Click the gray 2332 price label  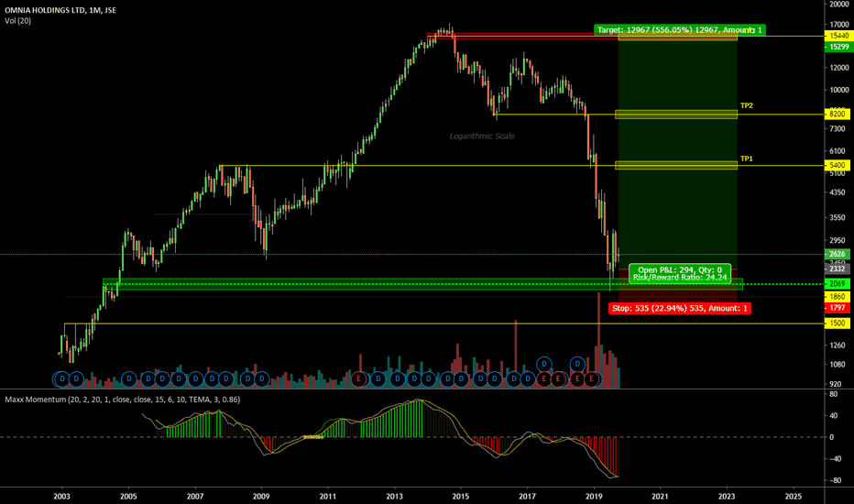point(838,268)
